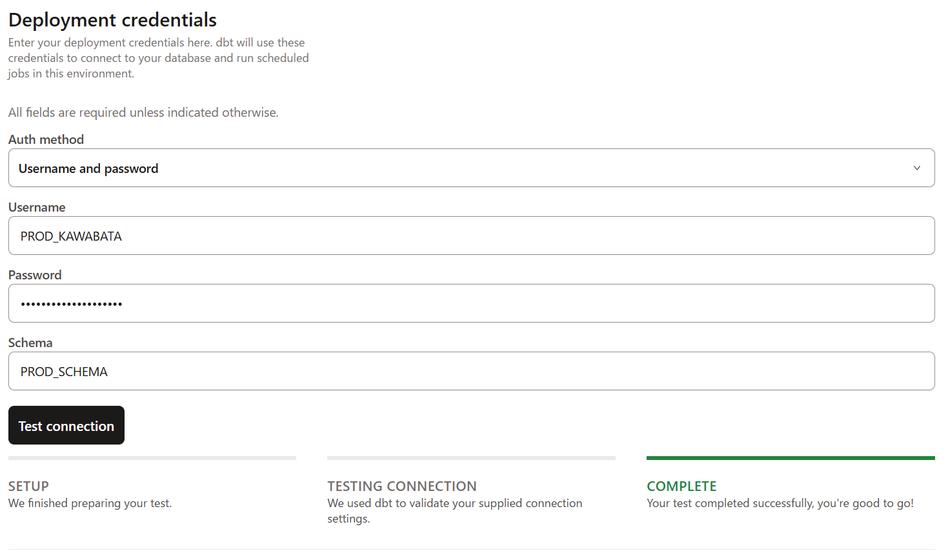Click the chevron arrow in Auth method
This screenshot has height=560, width=948.
click(916, 168)
